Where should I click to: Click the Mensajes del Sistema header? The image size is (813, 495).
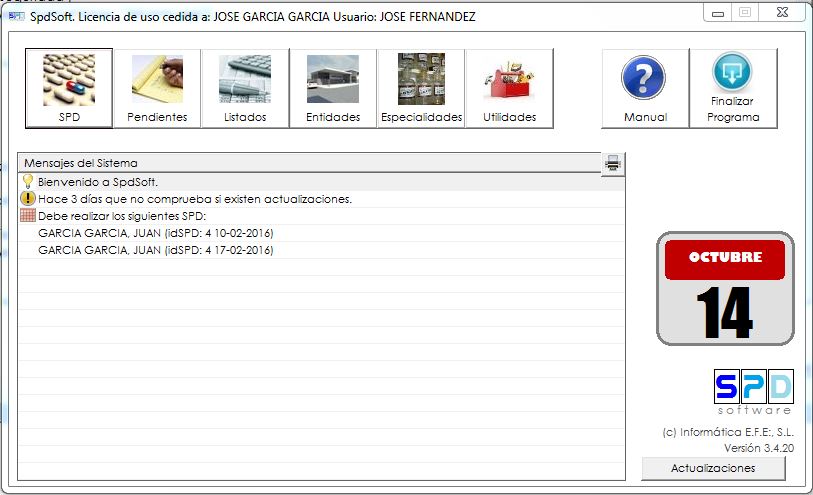tap(310, 163)
